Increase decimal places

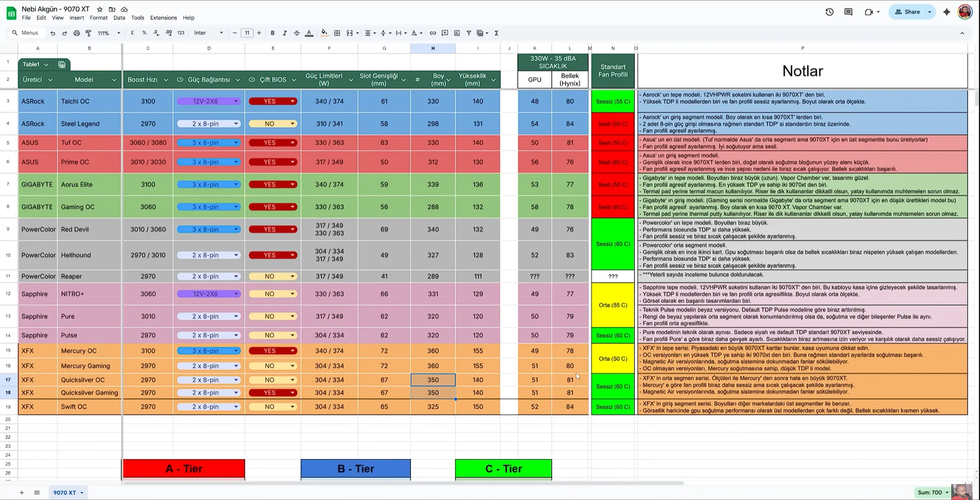pos(168,33)
